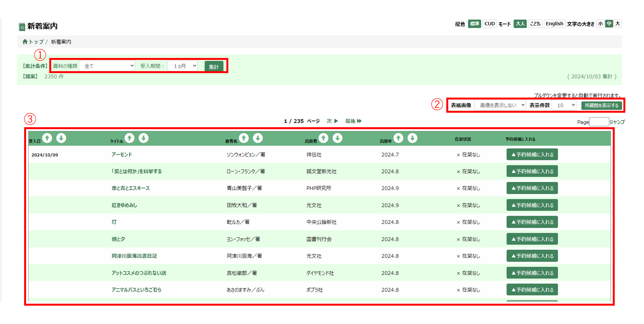The image size is (644, 324).
Task: Add アーモンド to reservation candidates
Action: coord(532,154)
